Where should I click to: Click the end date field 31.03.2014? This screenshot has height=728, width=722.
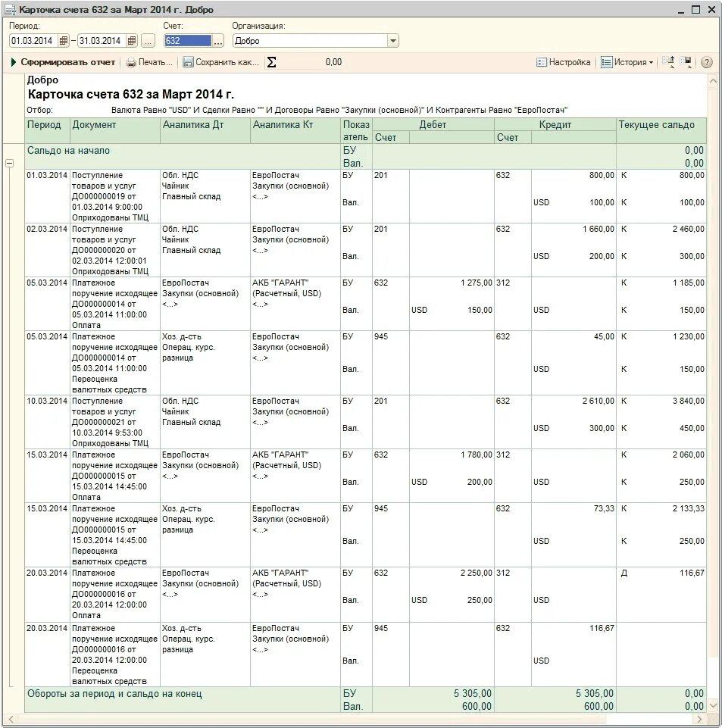tap(102, 41)
